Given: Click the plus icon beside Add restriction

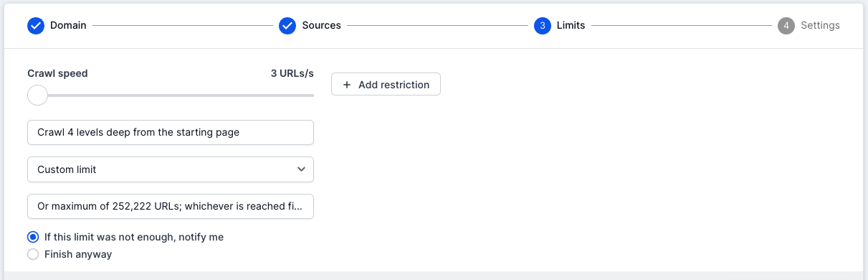Looking at the screenshot, I should [347, 85].
